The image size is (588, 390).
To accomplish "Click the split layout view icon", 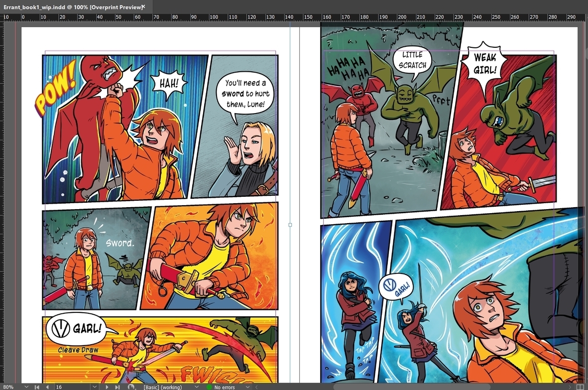I will click(580, 387).
